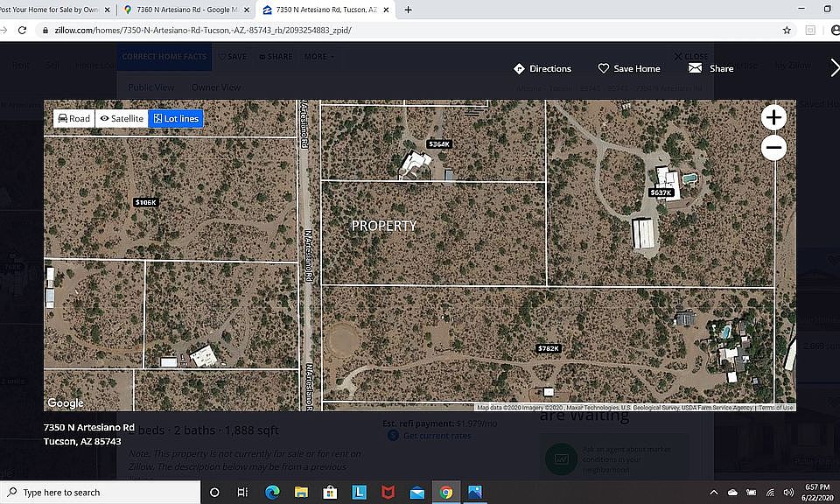This screenshot has height=504, width=840.
Task: Switch map to Road view
Action: point(73,118)
